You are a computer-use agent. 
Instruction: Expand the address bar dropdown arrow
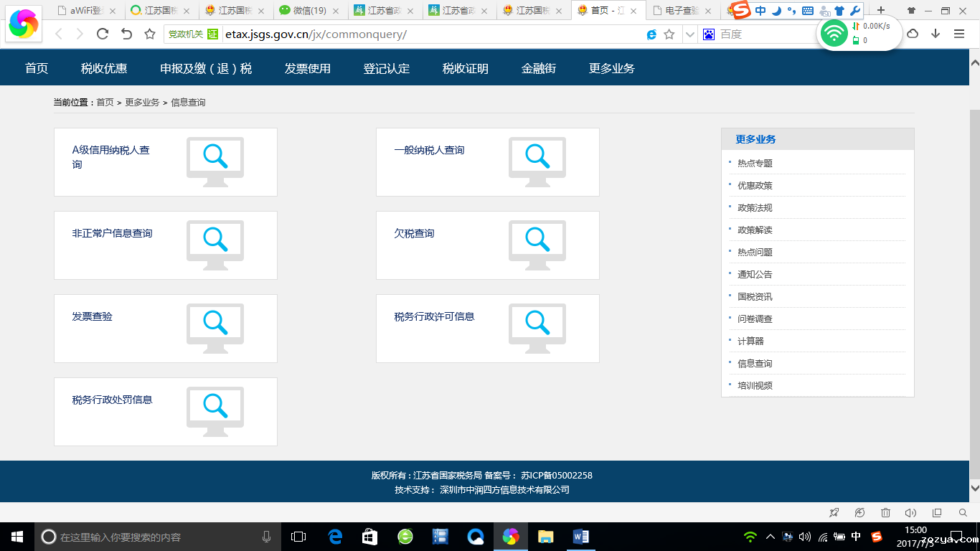pyautogui.click(x=689, y=34)
